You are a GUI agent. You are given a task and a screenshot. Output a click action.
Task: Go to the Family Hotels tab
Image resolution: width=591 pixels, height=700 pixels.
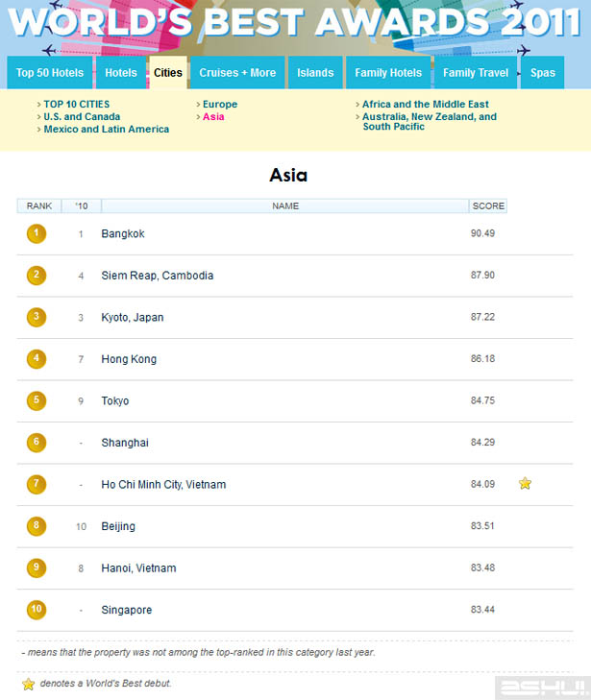(388, 73)
